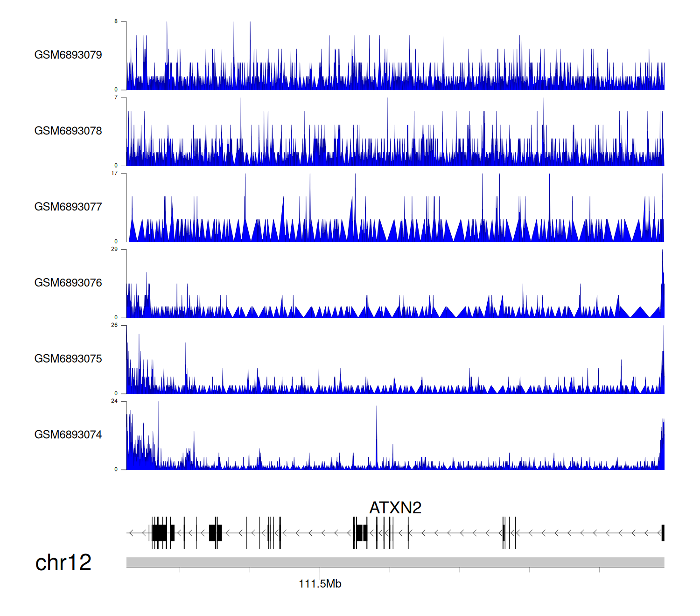
Task: Click the y-axis maximum value 7
Action: click(x=116, y=98)
